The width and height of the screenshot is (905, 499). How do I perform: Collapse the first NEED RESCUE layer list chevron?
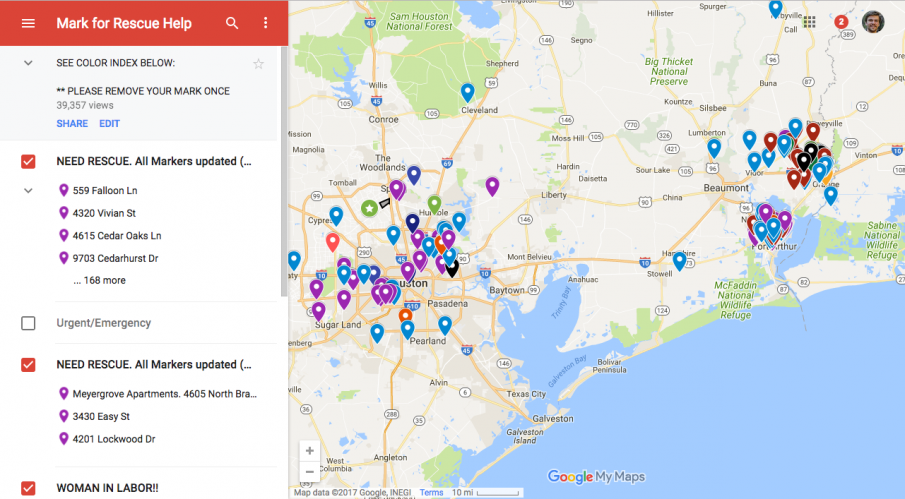pyautogui.click(x=28, y=190)
